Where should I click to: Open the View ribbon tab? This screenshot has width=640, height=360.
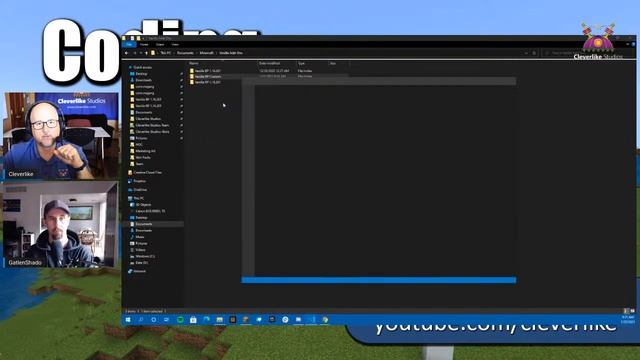click(x=175, y=44)
